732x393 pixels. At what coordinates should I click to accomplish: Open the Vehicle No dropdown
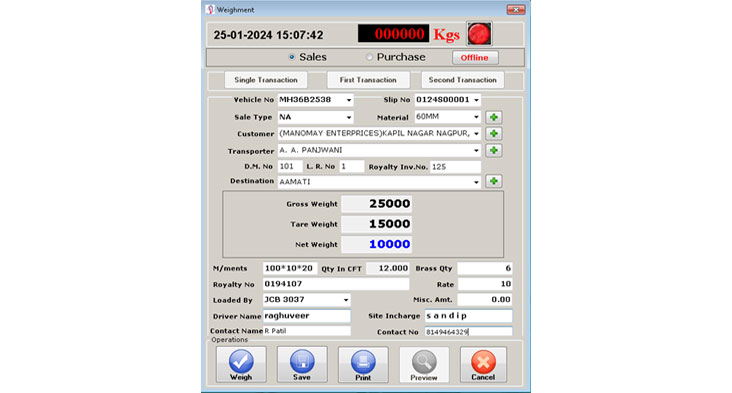coord(348,100)
